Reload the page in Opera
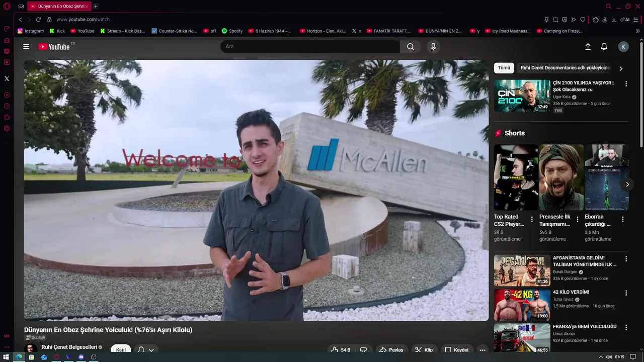This screenshot has width=644, height=362. coord(38,20)
